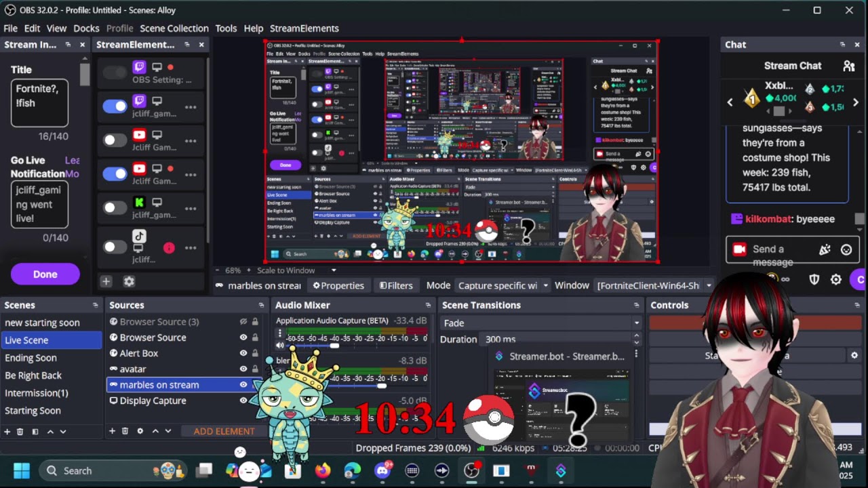Adjust Application Audio Capture volume slider
Viewport: 868px width, 488px height.
334,346
